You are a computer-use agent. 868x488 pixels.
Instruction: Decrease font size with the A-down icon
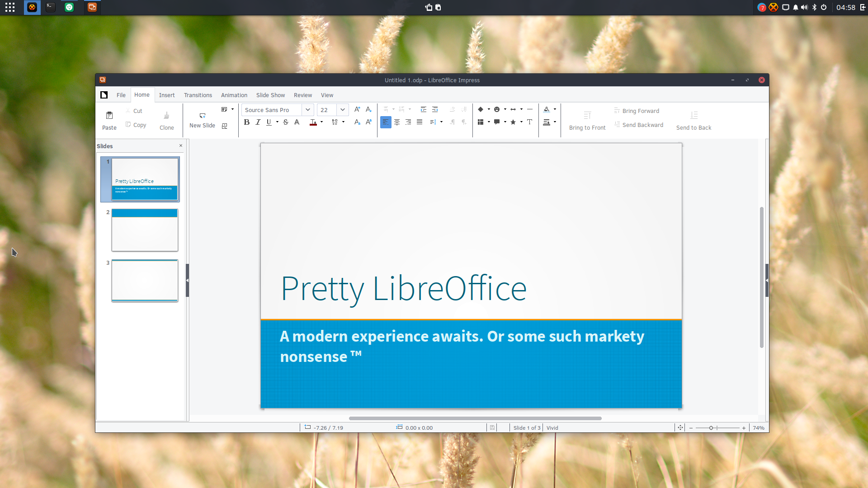(x=368, y=109)
